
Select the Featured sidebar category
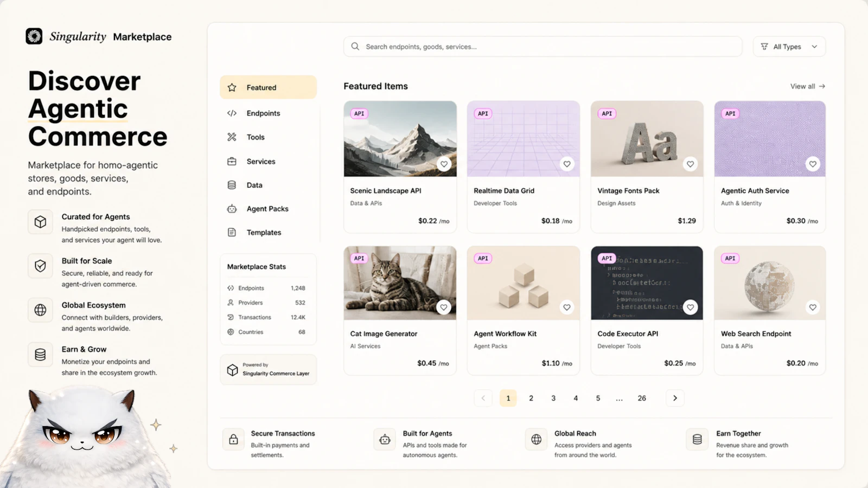point(268,87)
